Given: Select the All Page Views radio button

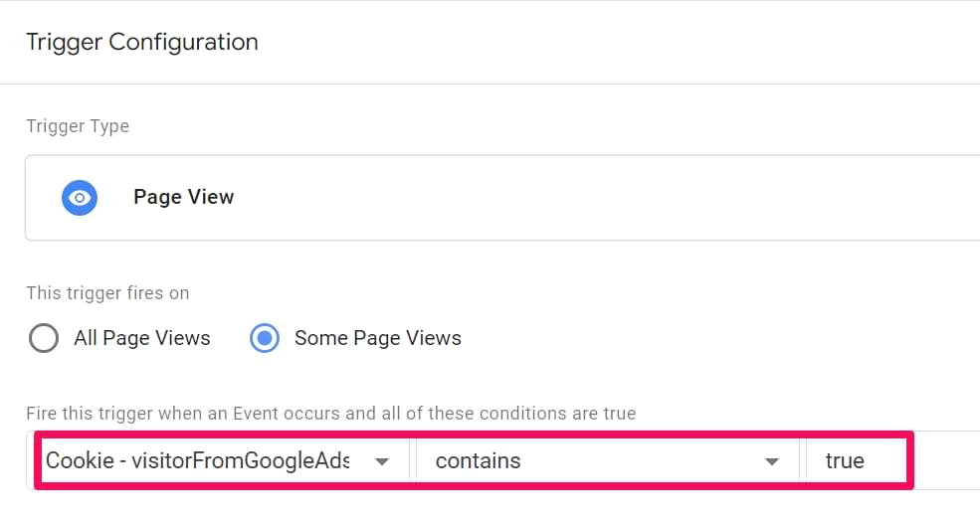Looking at the screenshot, I should click(x=44, y=338).
